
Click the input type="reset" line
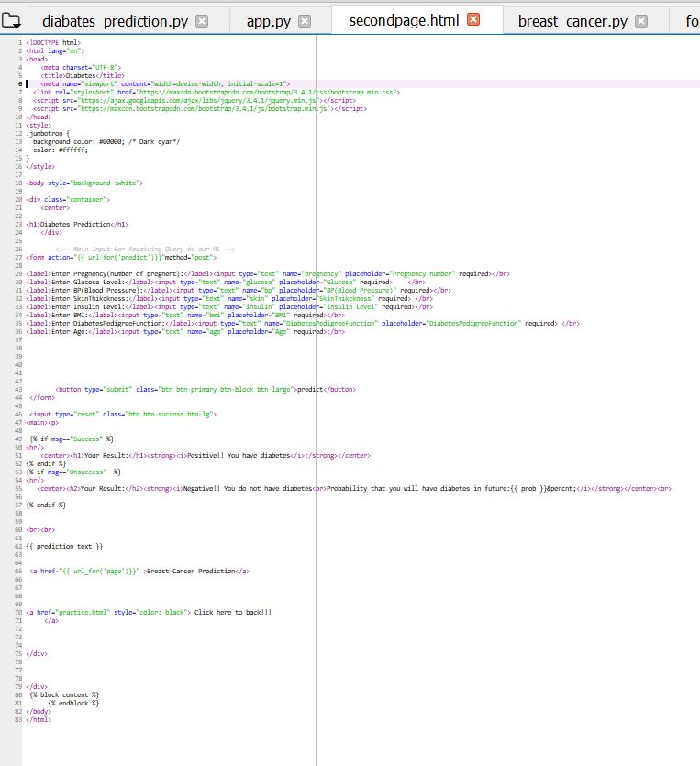[123, 415]
